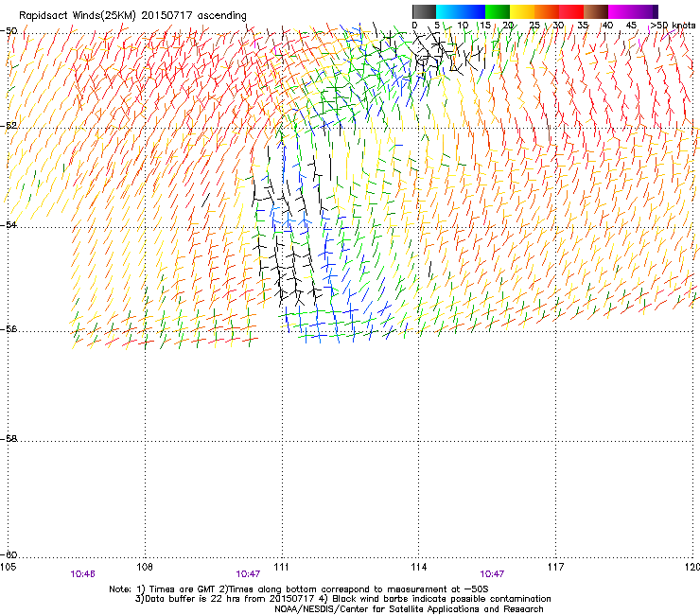Image resolution: width=700 pixels, height=615 pixels.
Task: Click the yellow 20-25 knots legend segment
Action: point(522,11)
